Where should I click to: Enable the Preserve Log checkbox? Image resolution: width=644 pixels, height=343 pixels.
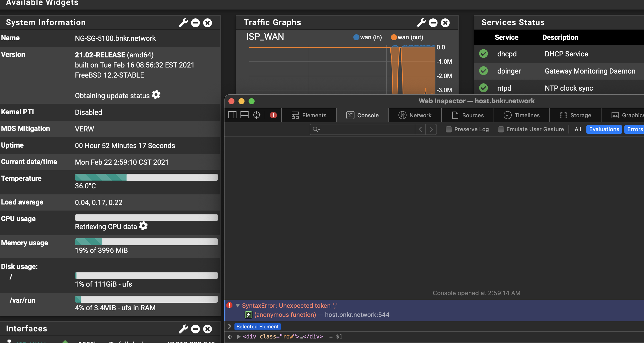[449, 129]
